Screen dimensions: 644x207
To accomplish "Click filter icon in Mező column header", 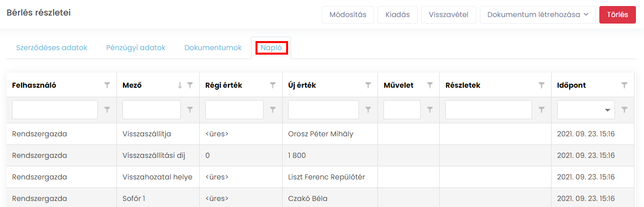I will pyautogui.click(x=190, y=85).
